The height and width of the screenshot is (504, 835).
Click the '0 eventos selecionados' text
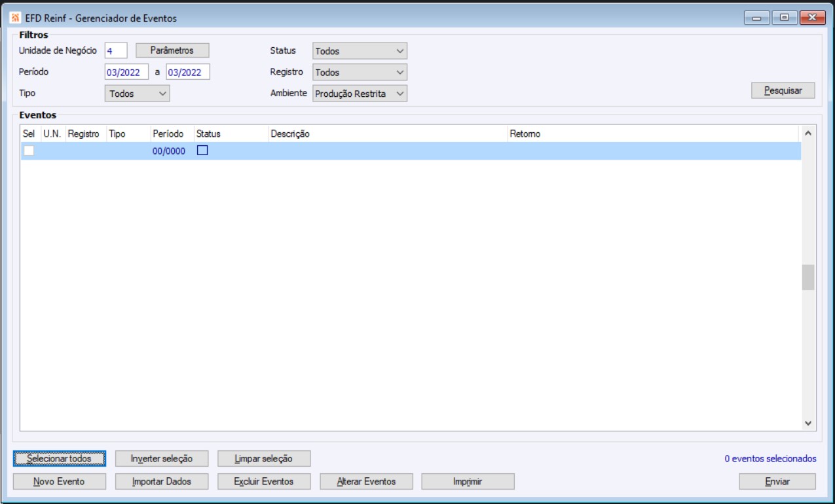click(x=770, y=459)
